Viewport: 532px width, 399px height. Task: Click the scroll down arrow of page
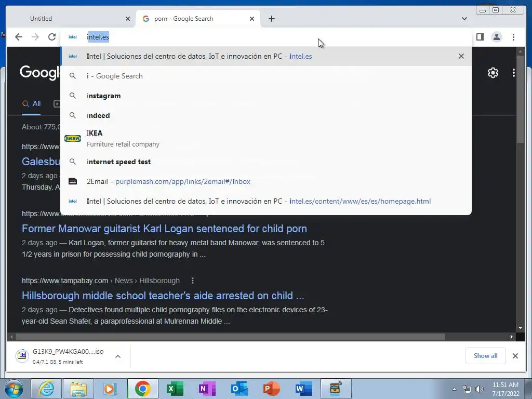point(520,328)
